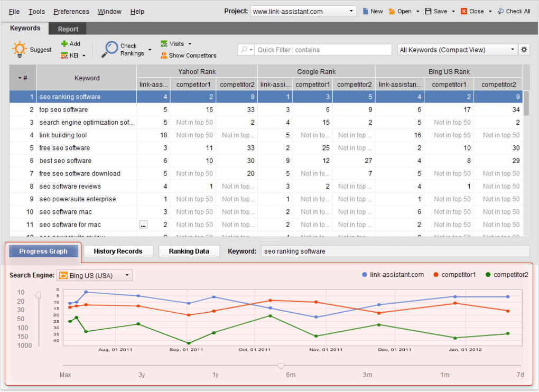Viewport: 539px width, 392px height.
Task: Expand the Visits dropdown arrow
Action: (190, 44)
